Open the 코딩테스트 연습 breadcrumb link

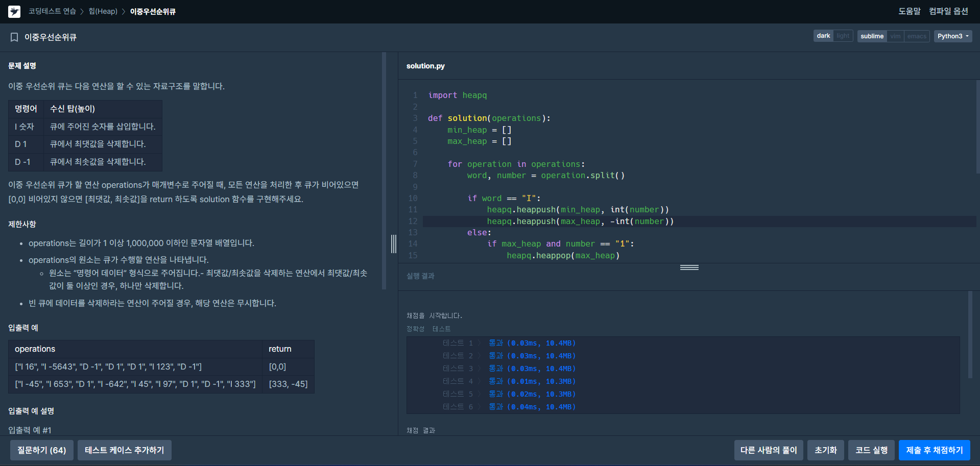pyautogui.click(x=52, y=11)
